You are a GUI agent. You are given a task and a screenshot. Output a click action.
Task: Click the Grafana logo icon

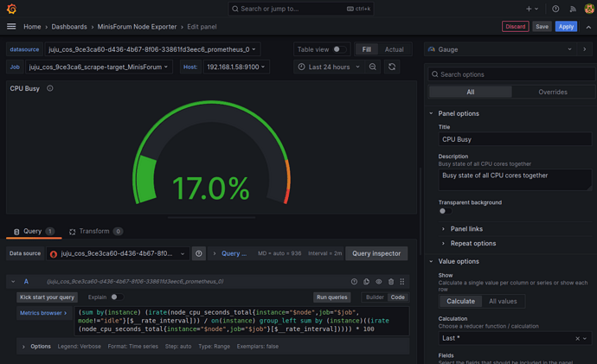12,9
